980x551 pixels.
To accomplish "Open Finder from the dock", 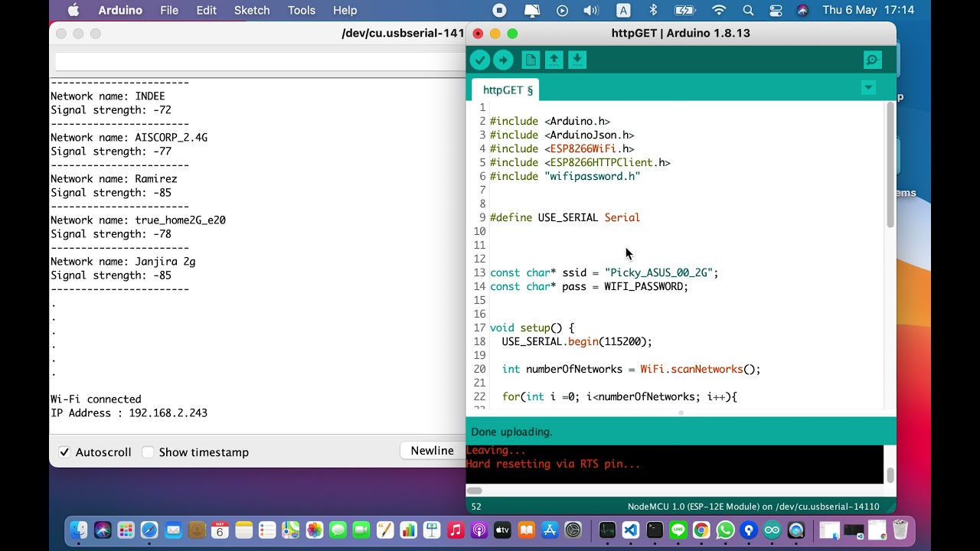I will click(78, 530).
